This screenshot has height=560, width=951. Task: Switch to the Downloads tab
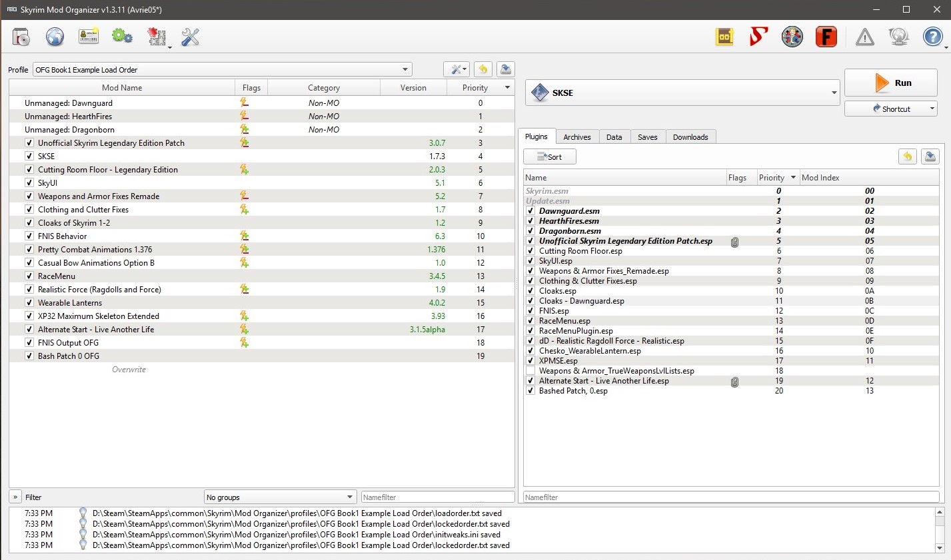pyautogui.click(x=690, y=137)
